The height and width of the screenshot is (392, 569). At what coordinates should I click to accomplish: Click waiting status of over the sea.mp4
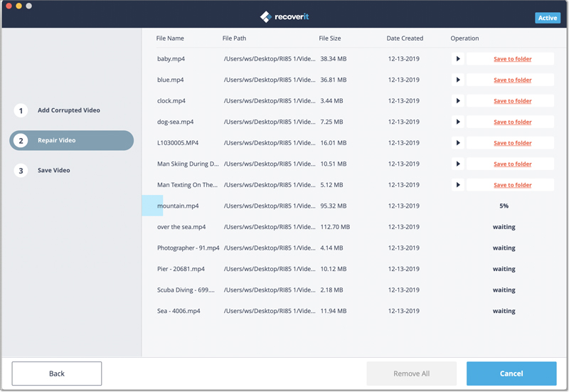click(504, 227)
